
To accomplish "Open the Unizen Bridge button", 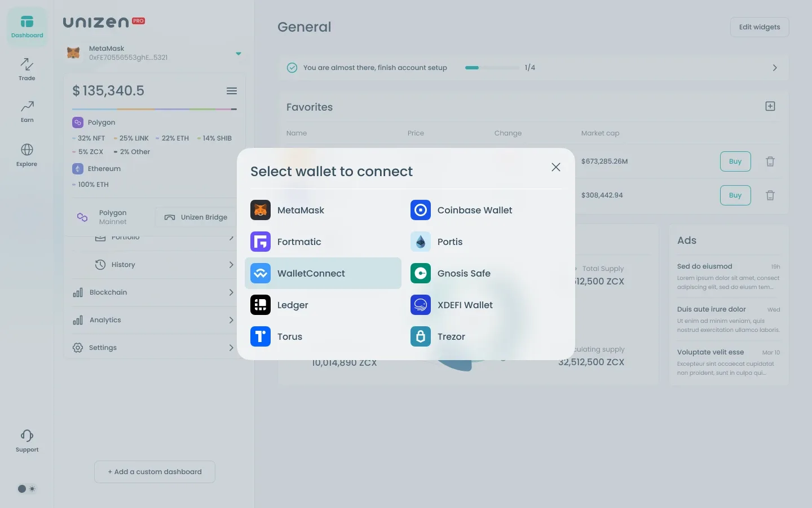I will click(195, 217).
